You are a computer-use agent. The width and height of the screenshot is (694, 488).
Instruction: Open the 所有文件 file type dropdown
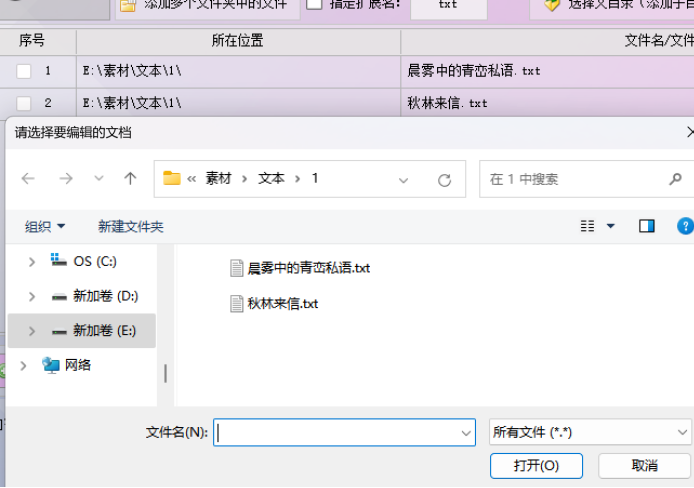click(589, 432)
